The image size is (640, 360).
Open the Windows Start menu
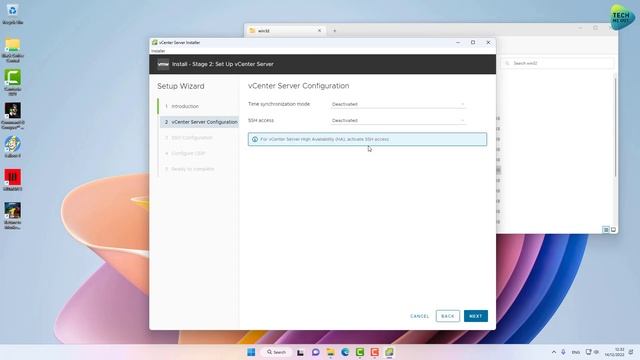251,352
